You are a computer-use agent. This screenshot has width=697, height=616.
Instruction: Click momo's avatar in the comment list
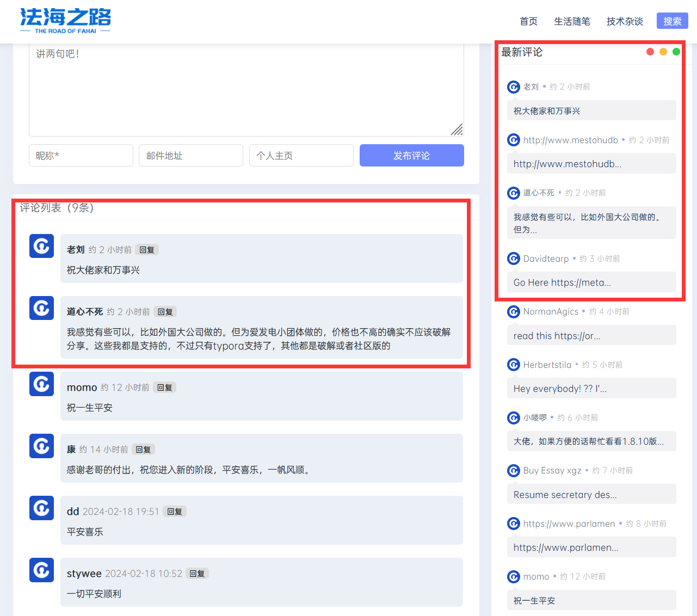pyautogui.click(x=41, y=384)
